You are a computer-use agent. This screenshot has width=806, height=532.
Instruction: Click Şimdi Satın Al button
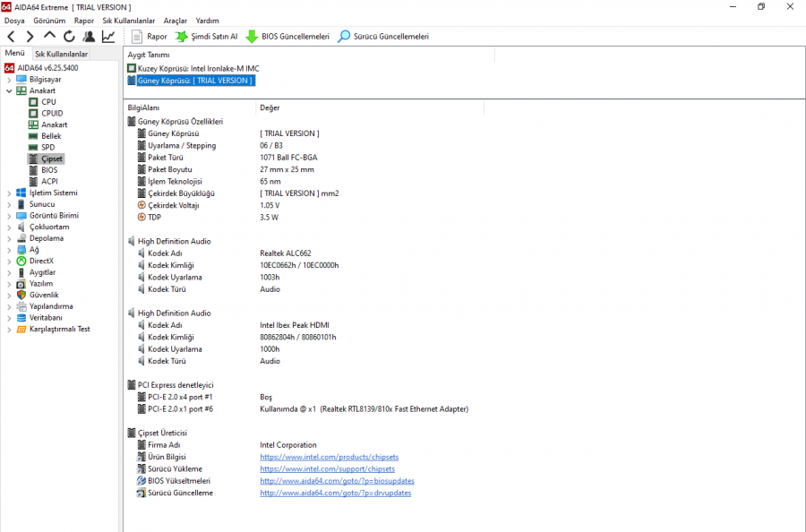pyautogui.click(x=206, y=37)
